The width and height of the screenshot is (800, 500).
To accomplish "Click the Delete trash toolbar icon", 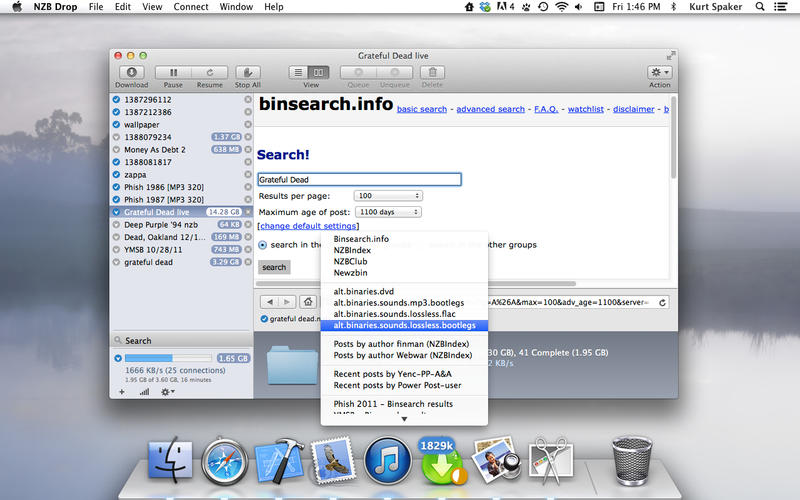I will point(432,72).
